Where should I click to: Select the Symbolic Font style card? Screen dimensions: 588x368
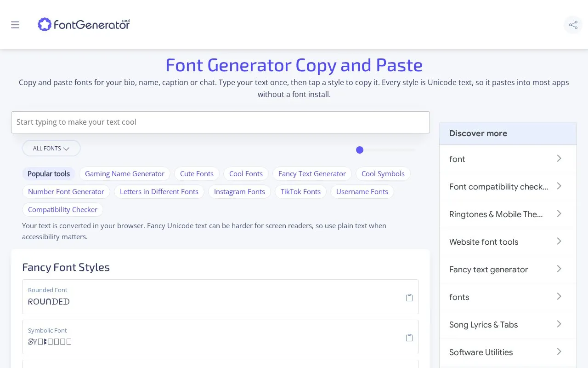[220, 337]
